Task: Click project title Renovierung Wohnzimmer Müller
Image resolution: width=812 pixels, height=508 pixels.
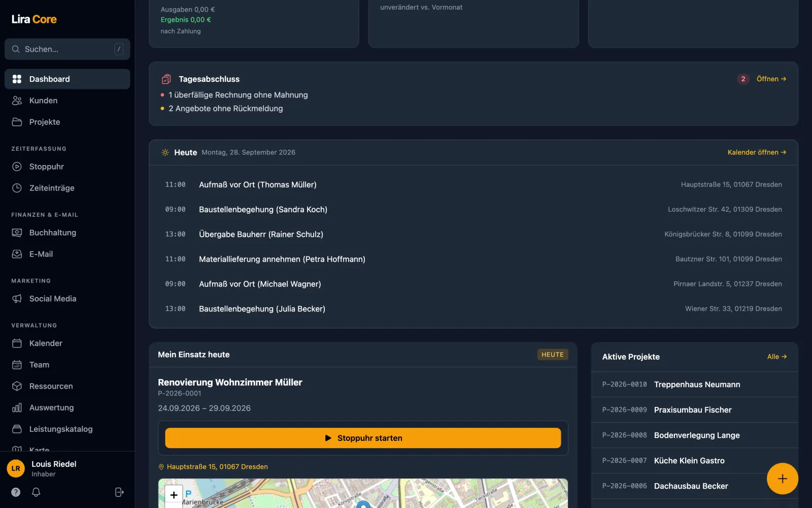Action: click(x=230, y=383)
